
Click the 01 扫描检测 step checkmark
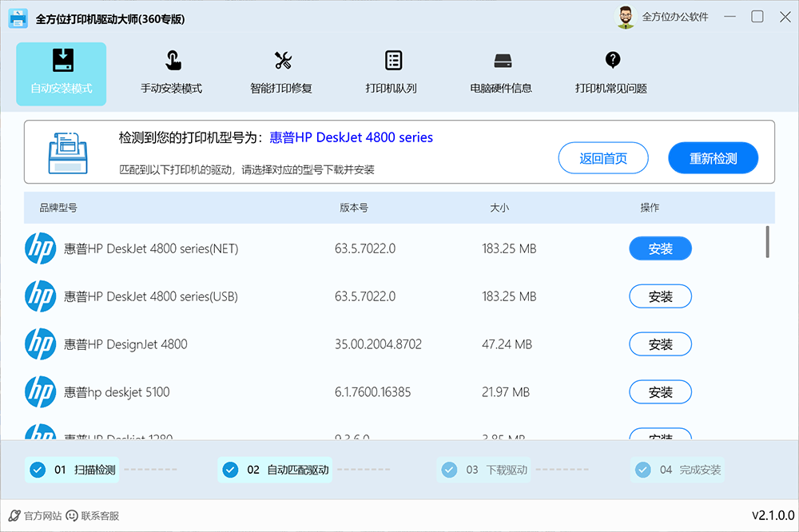37,470
